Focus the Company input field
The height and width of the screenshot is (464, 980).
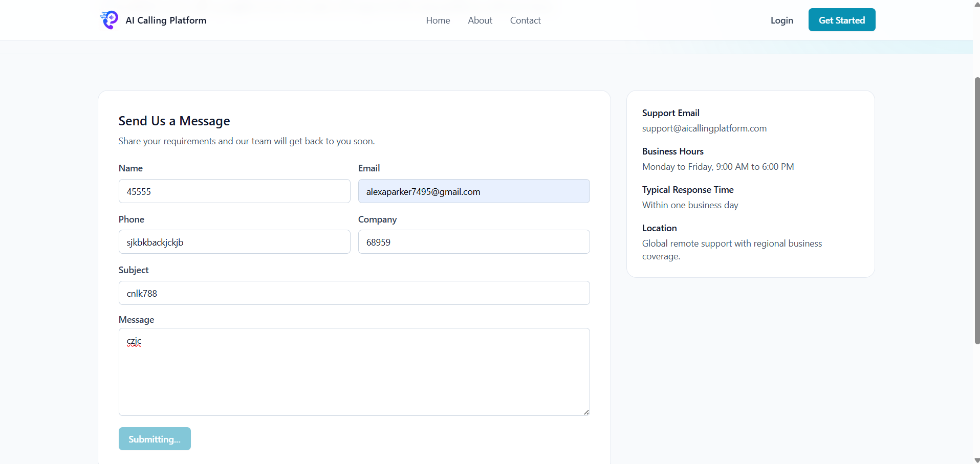click(474, 242)
